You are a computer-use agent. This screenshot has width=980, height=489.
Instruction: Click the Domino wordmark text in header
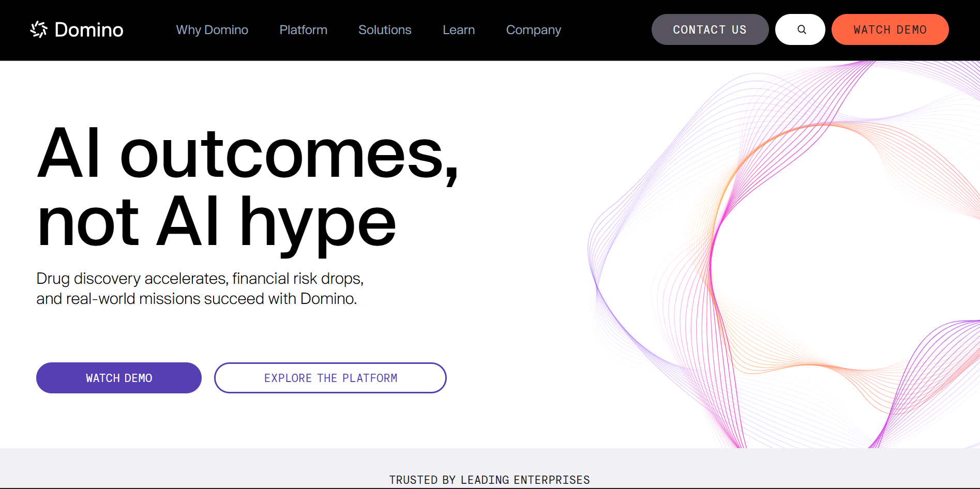(89, 30)
